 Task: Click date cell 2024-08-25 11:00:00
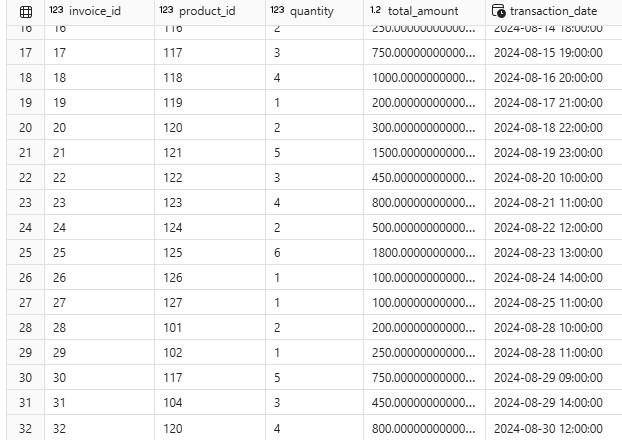[x=554, y=302]
